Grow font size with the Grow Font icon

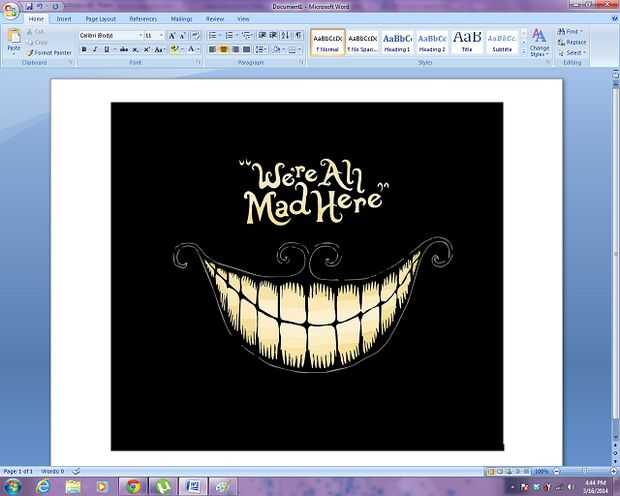coord(172,36)
